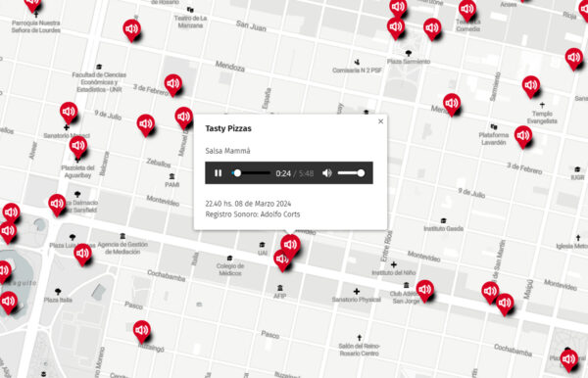This screenshot has height=378, width=588.
Task: Click the audio volume slider handle
Action: click(361, 173)
